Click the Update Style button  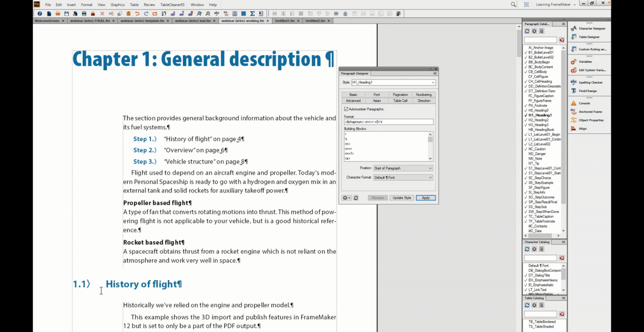coord(401,198)
